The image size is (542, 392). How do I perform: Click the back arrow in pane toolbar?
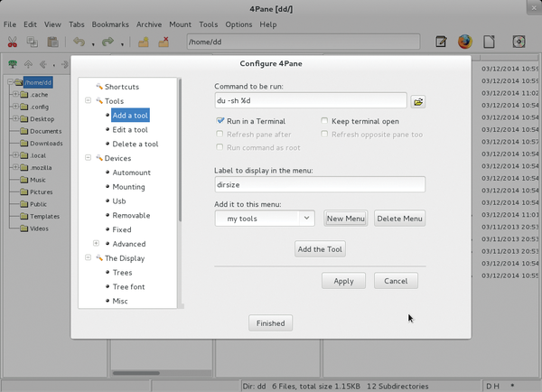(x=43, y=64)
